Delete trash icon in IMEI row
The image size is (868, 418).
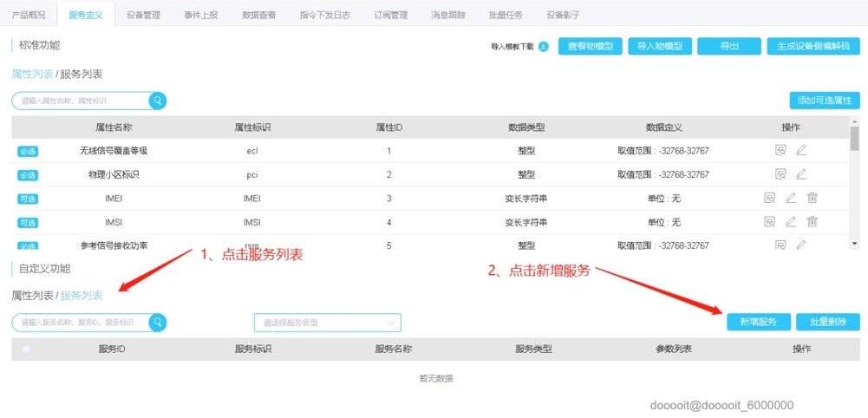(813, 198)
